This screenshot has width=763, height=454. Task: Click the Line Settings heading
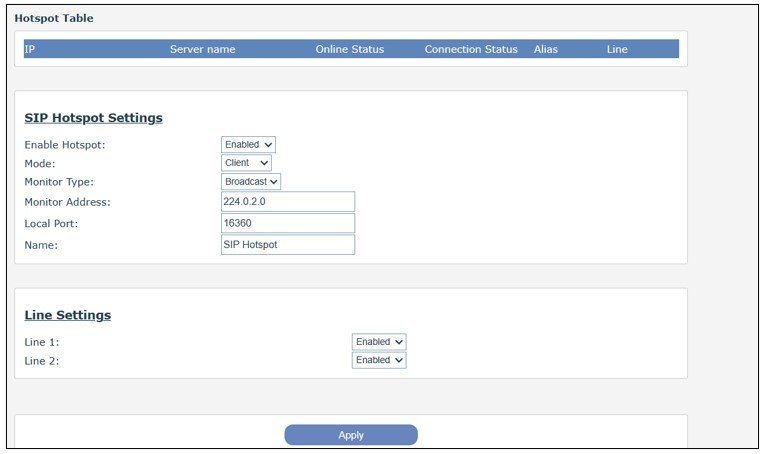[x=68, y=315]
